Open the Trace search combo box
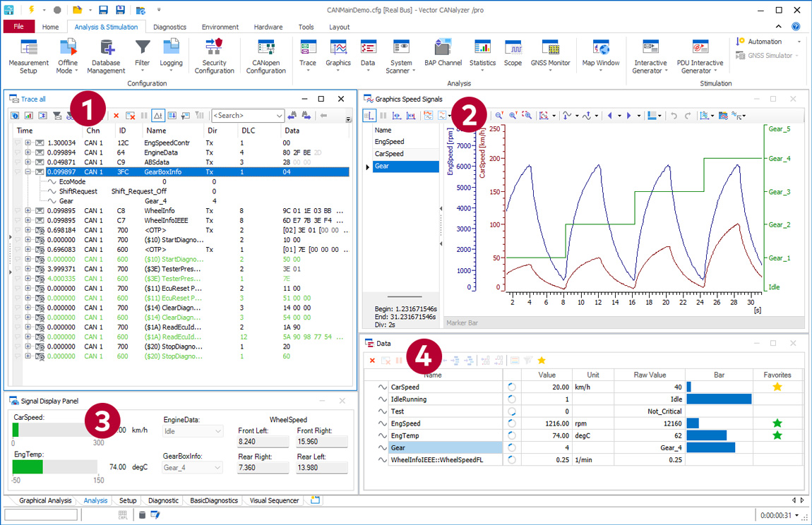The width and height of the screenshot is (812, 525). [x=248, y=116]
